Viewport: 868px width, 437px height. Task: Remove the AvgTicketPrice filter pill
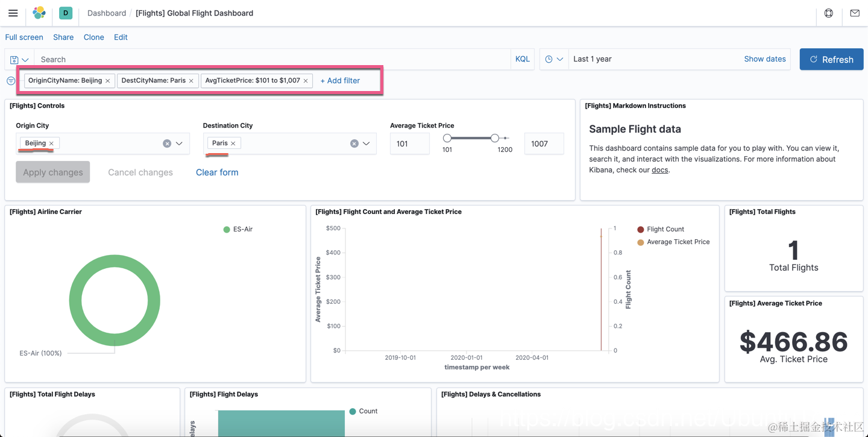coord(306,81)
